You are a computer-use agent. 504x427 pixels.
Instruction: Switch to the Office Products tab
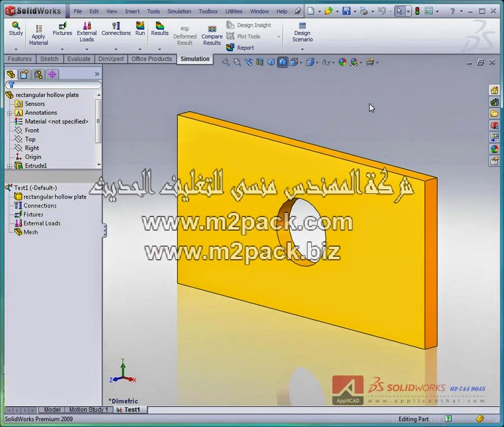[151, 59]
